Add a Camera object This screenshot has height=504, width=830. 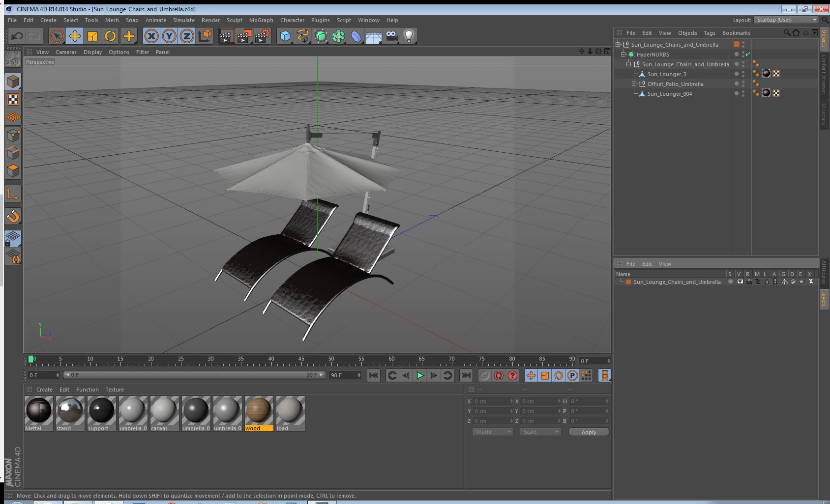pos(391,36)
